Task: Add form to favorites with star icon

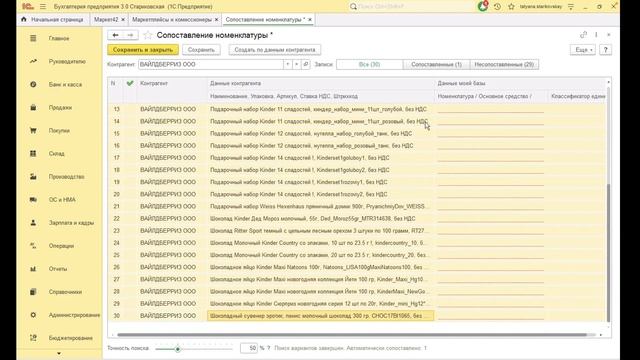Action: click(147, 36)
